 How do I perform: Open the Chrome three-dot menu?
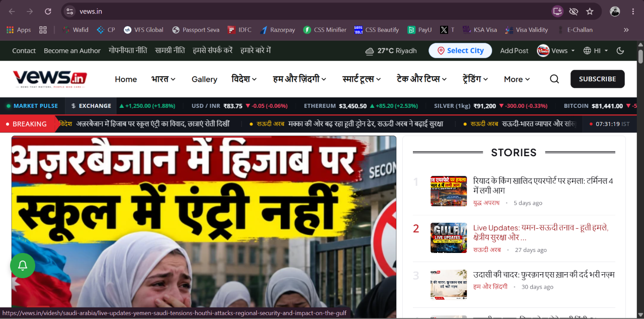[x=633, y=11]
